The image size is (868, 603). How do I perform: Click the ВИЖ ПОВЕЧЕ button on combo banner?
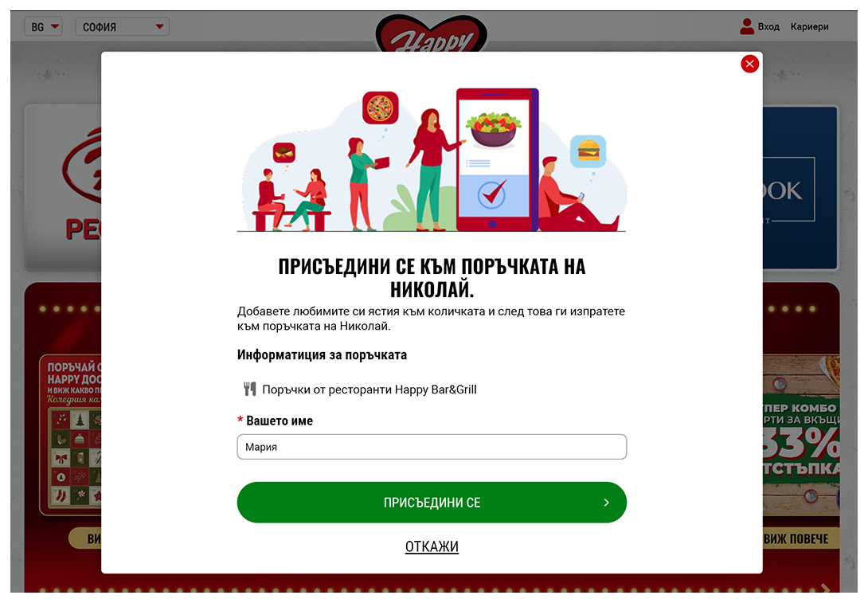click(796, 538)
